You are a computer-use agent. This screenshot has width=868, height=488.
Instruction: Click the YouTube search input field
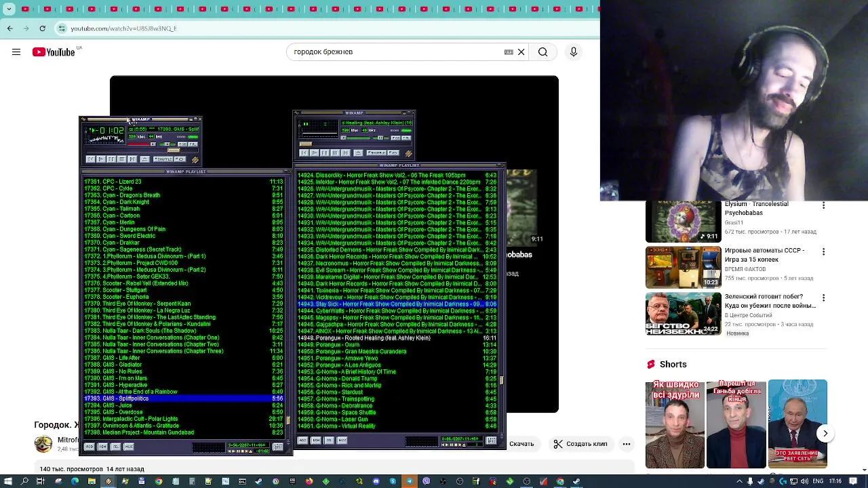pos(397,52)
